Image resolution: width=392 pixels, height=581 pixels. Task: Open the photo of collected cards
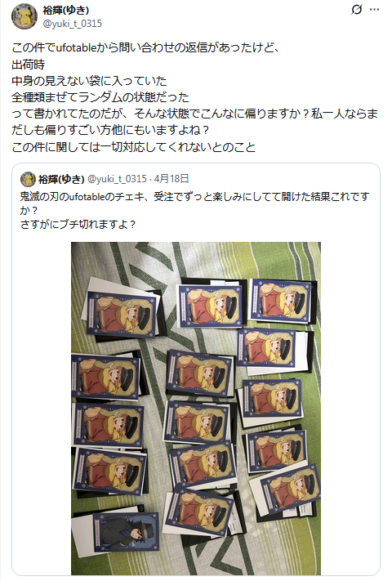[x=196, y=408]
